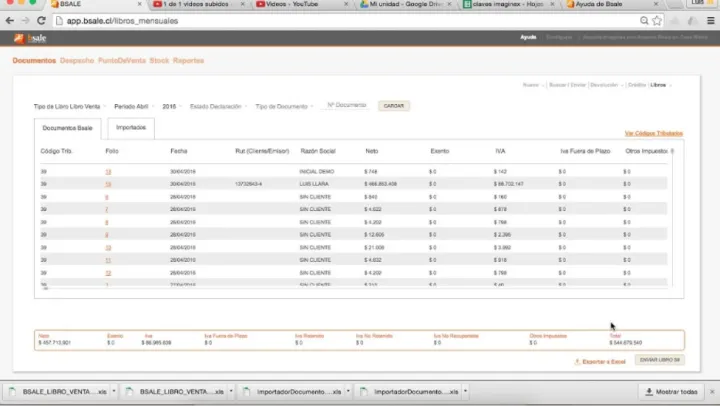The height and width of the screenshot is (406, 720).
Task: Click the Nº Documento input field
Action: click(x=347, y=105)
